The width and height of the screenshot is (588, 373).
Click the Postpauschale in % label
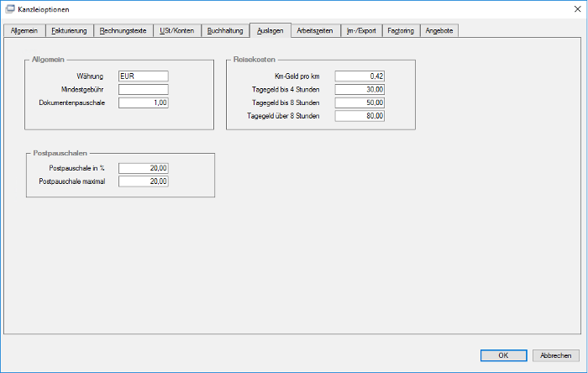tap(77, 168)
